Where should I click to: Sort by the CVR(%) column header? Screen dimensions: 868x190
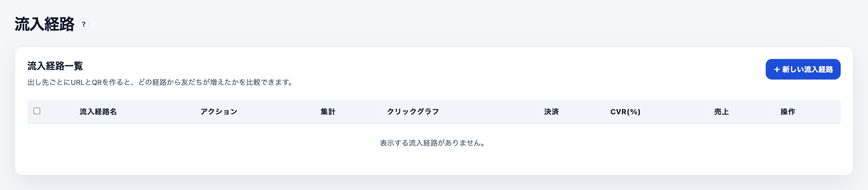[625, 112]
